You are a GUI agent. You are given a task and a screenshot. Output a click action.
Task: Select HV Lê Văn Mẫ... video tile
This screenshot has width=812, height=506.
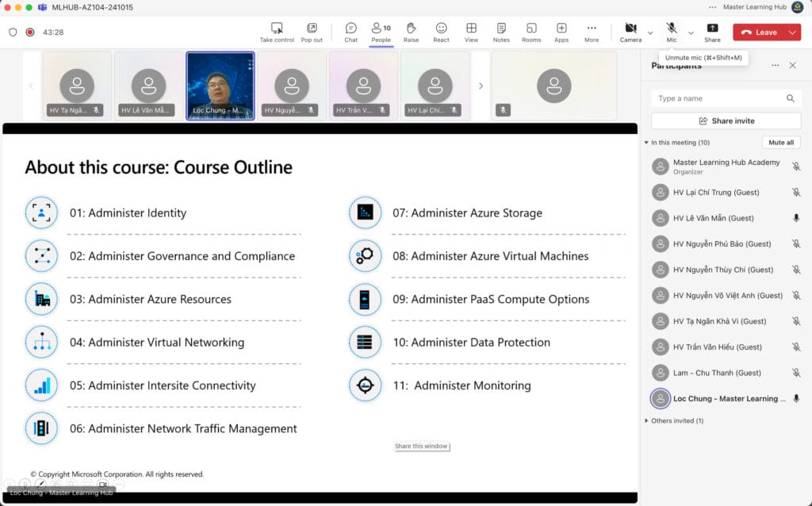148,86
